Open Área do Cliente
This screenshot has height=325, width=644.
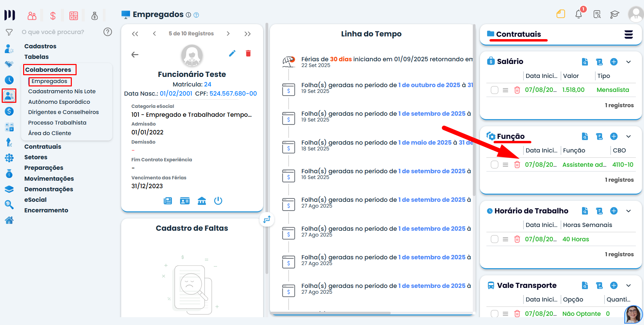[x=50, y=133]
